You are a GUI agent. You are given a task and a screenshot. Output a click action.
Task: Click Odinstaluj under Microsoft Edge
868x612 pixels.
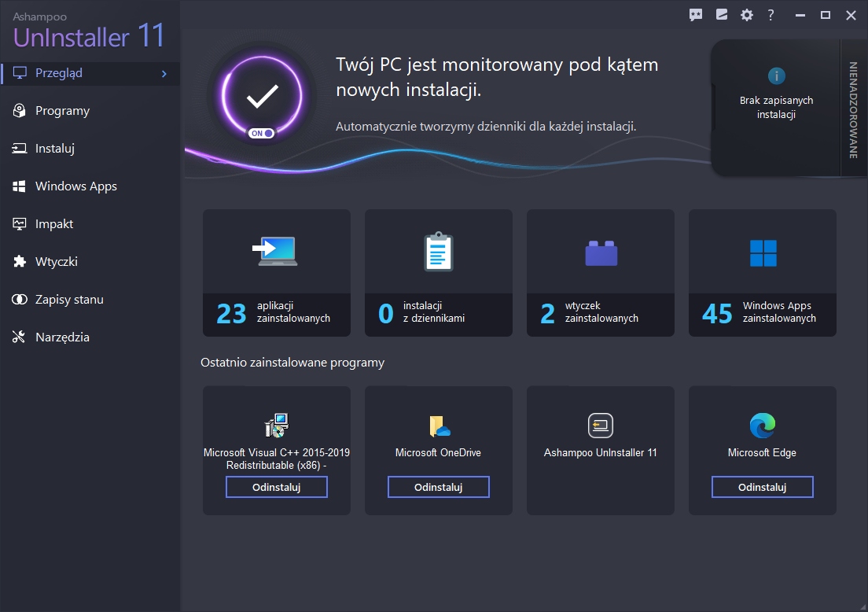click(x=763, y=487)
